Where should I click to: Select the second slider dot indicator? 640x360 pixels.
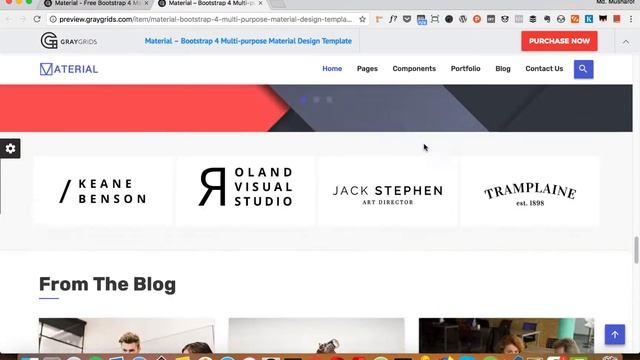tap(316, 100)
